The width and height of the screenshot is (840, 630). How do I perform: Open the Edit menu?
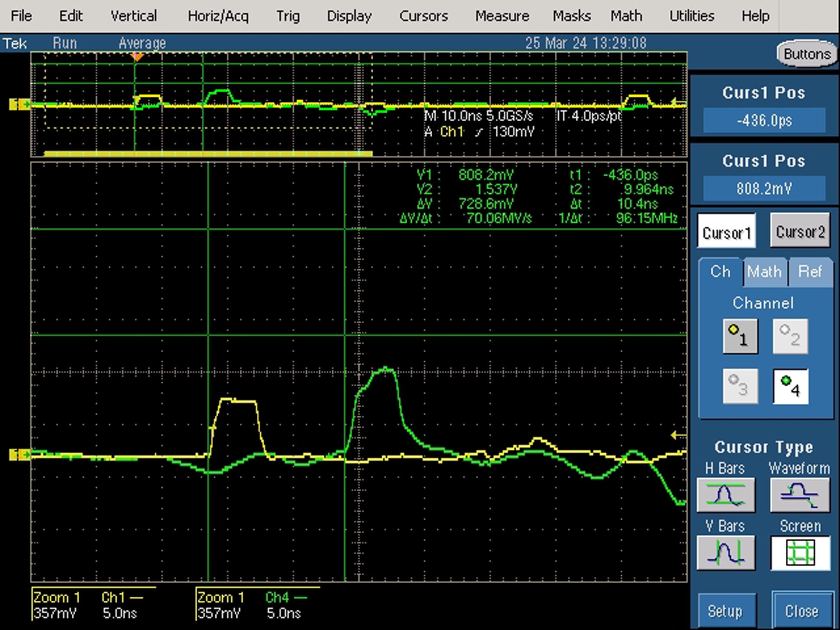click(71, 16)
